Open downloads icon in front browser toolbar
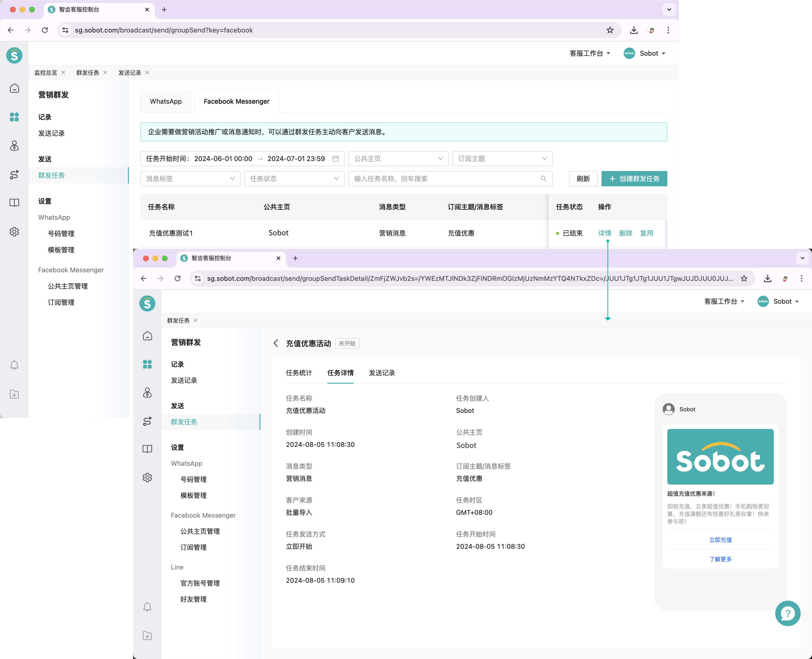This screenshot has width=812, height=659. [768, 278]
